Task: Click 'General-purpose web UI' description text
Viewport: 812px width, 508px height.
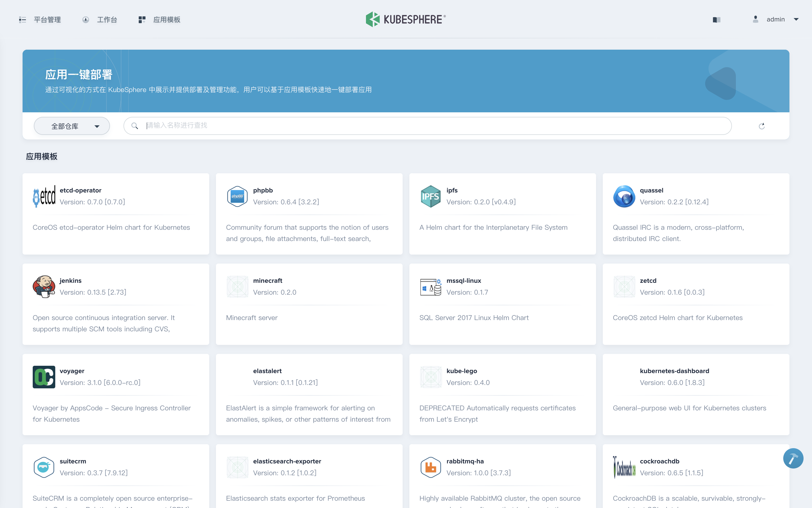Action: click(x=690, y=408)
